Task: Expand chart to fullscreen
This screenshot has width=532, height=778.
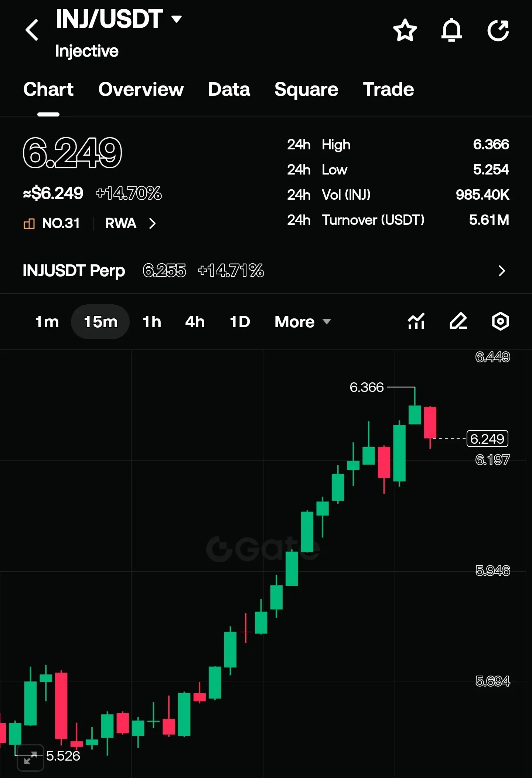Action: 30,758
